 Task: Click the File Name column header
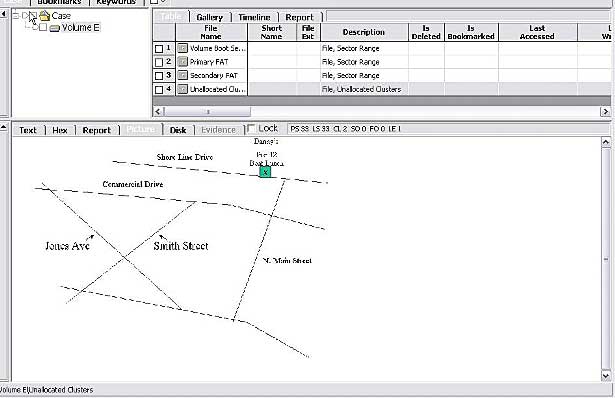[x=211, y=32]
